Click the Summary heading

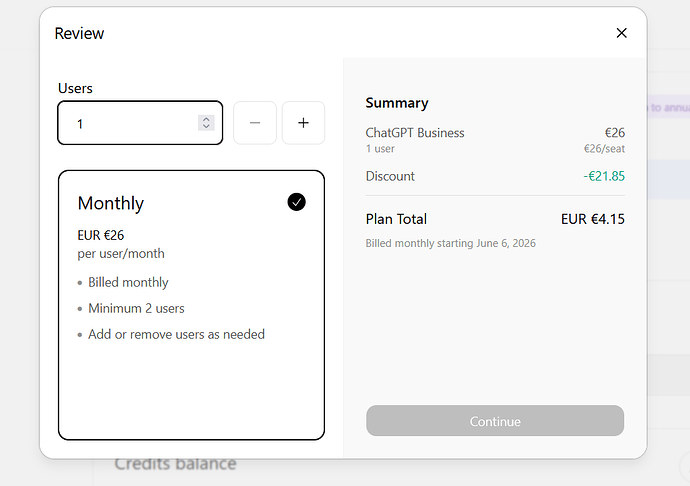click(x=397, y=103)
